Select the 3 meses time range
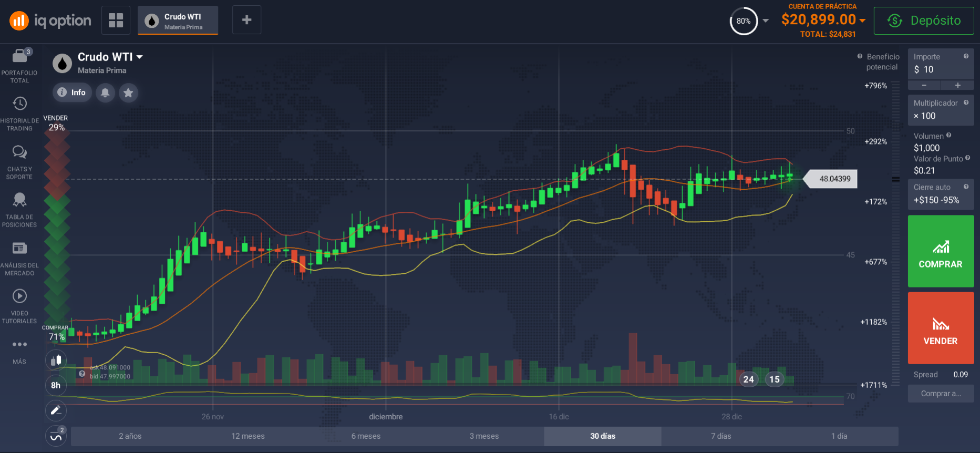Screen dimensions: 980x453 [x=484, y=436]
